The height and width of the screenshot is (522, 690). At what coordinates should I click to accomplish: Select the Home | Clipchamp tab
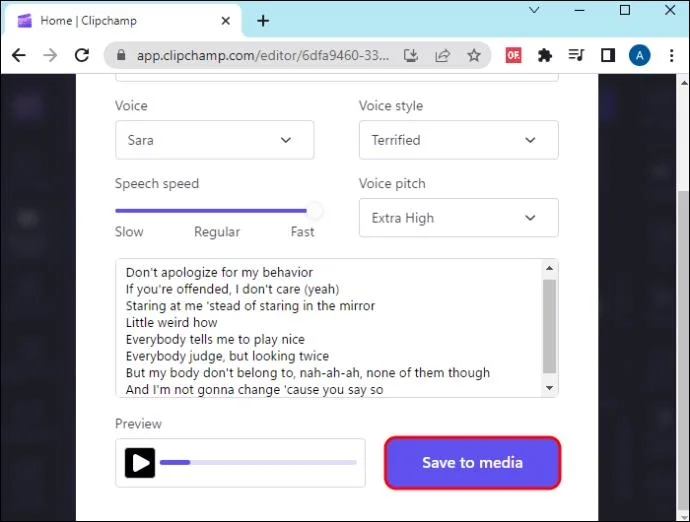120,20
